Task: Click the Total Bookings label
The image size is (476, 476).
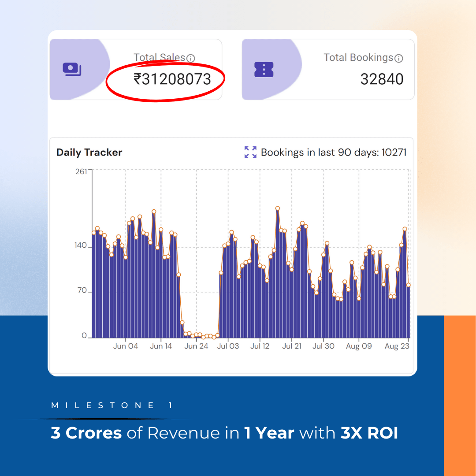Action: pyautogui.click(x=358, y=58)
